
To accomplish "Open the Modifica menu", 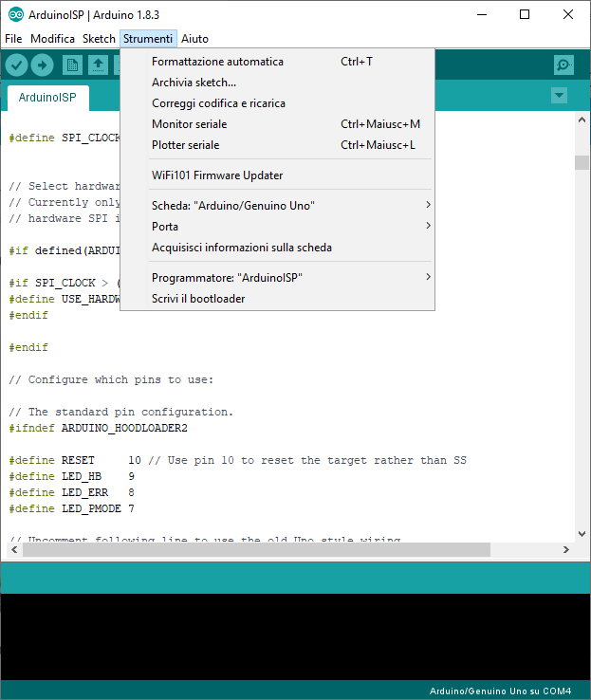I will click(x=52, y=39).
